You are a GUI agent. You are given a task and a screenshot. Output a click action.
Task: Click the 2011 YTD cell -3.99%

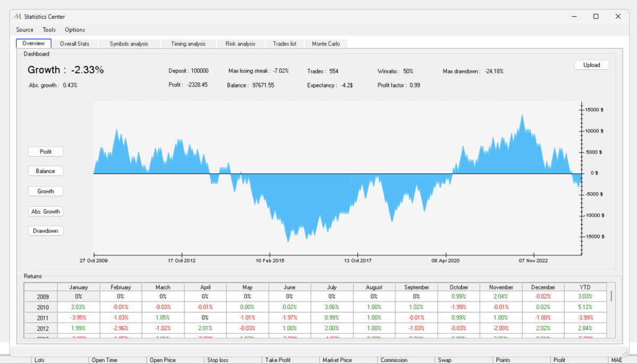(x=585, y=317)
